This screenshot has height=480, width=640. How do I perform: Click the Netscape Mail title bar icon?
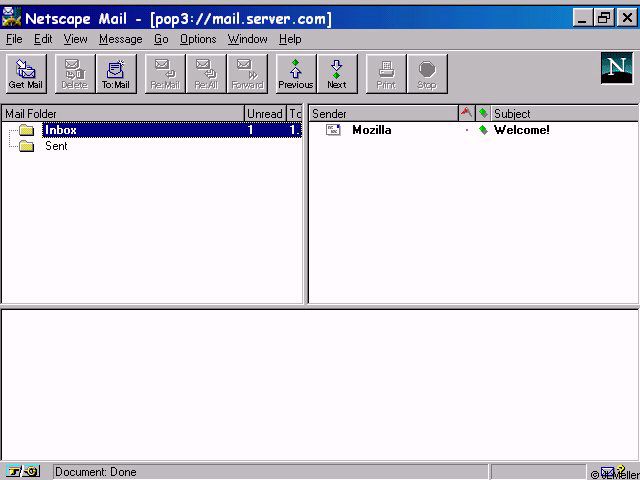[x=11, y=17]
